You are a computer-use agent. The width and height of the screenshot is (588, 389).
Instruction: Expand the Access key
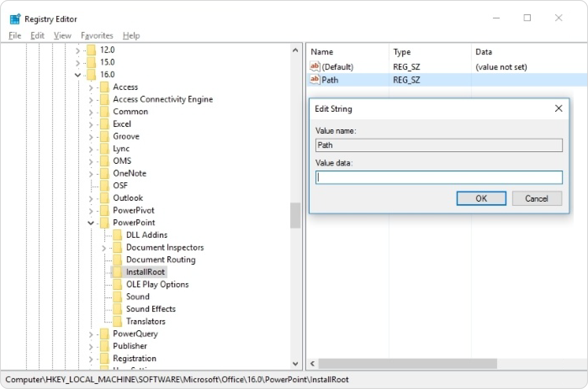[91, 88]
